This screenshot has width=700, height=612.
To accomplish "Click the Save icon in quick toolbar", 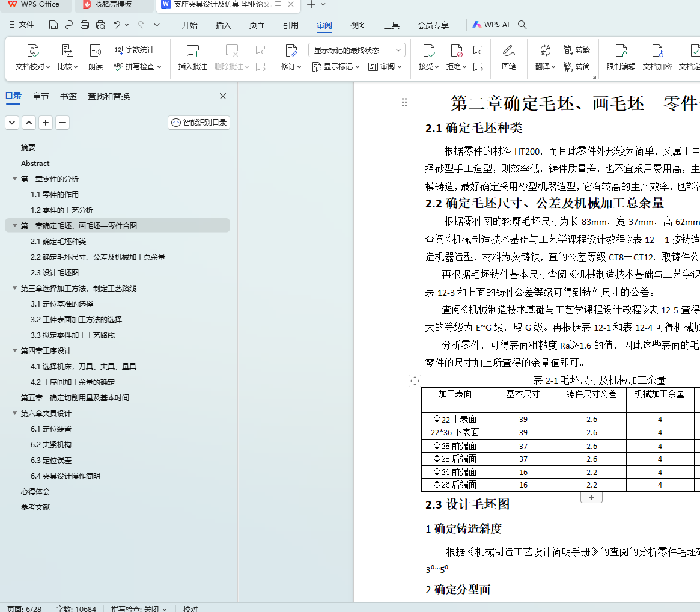I will 53,25.
